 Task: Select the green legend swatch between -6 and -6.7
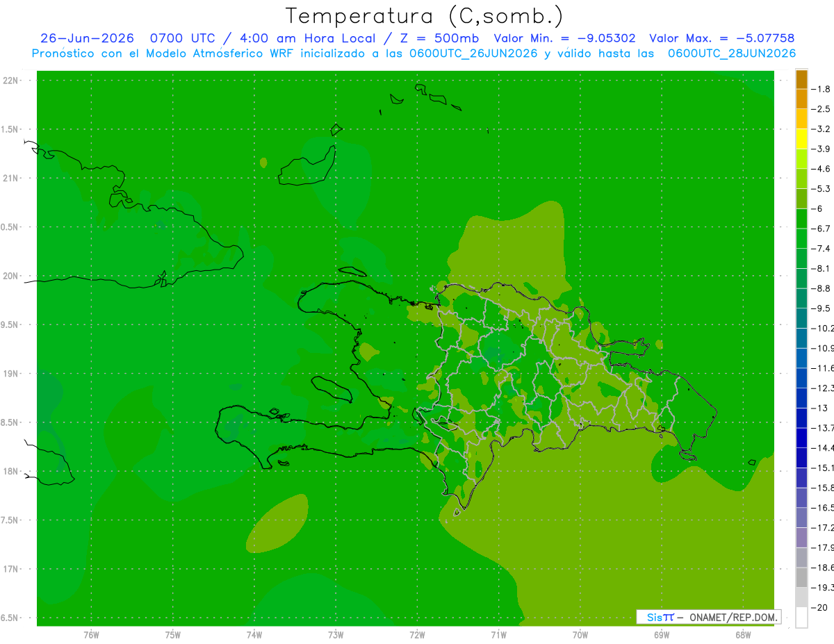point(801,219)
